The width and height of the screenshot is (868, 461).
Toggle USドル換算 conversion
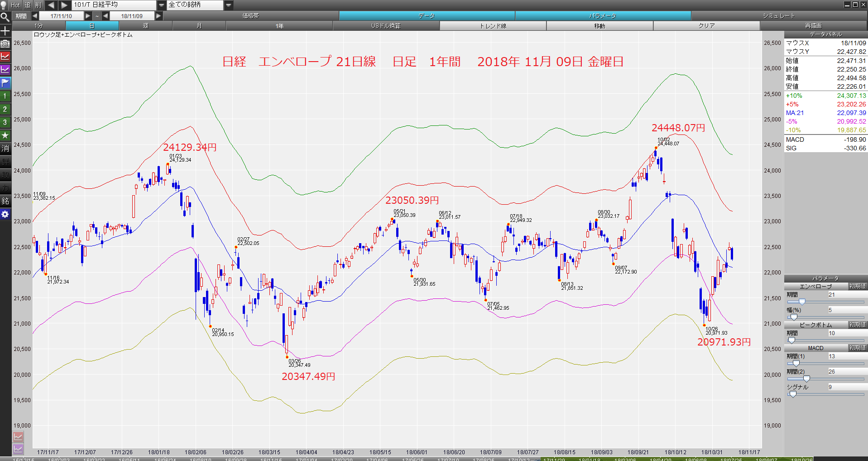click(x=386, y=26)
